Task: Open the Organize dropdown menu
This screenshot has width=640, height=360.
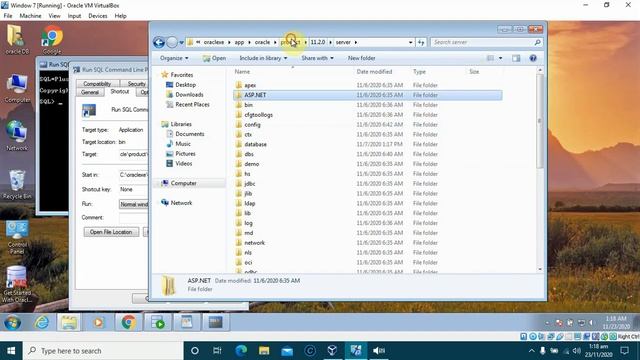Action: click(x=174, y=58)
